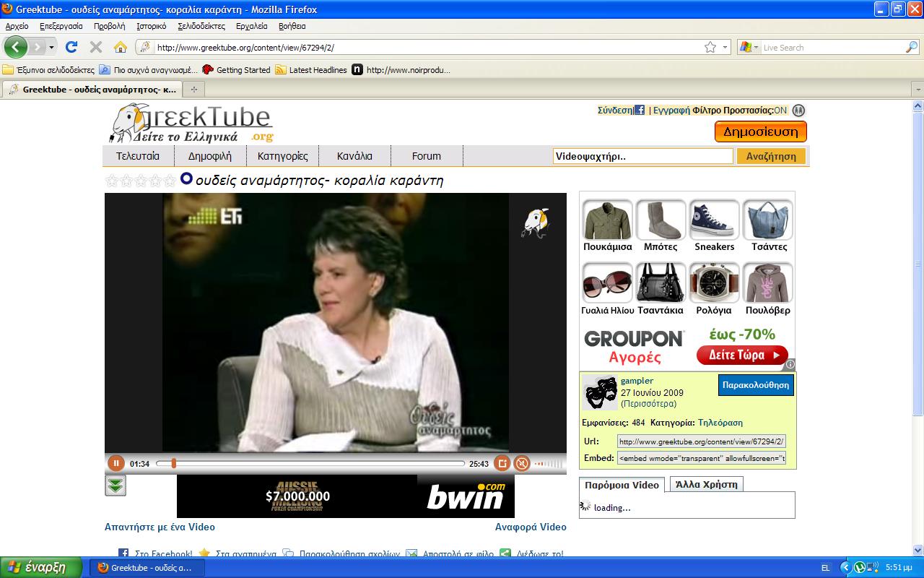
Task: Open the back/forward history dropdown arrow
Action: 51,47
